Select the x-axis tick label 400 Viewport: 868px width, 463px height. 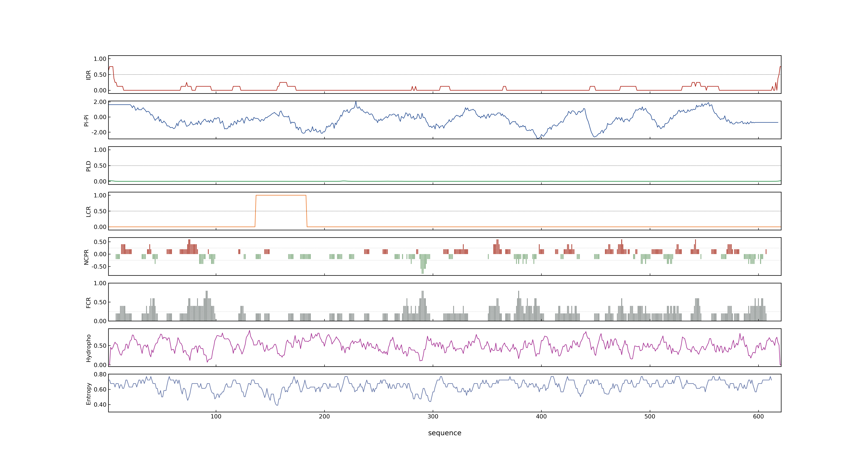point(541,416)
